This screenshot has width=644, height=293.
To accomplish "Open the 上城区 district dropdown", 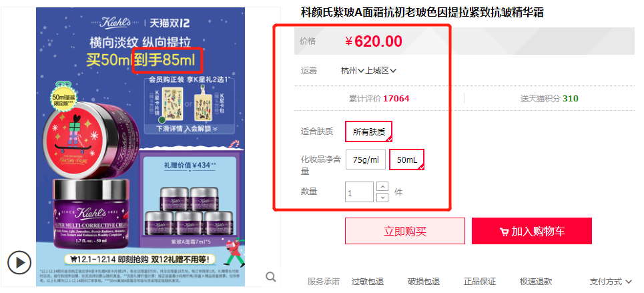I will pyautogui.click(x=381, y=71).
